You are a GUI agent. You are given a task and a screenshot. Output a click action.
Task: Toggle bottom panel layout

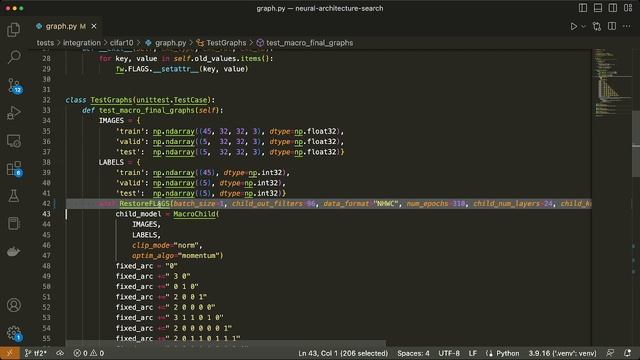pos(598,8)
